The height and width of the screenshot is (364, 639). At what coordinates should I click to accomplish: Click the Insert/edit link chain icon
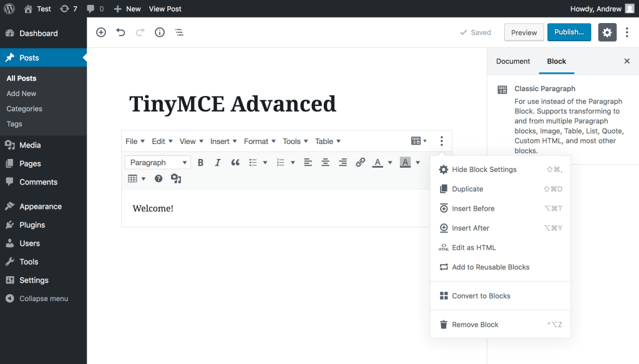click(x=360, y=163)
